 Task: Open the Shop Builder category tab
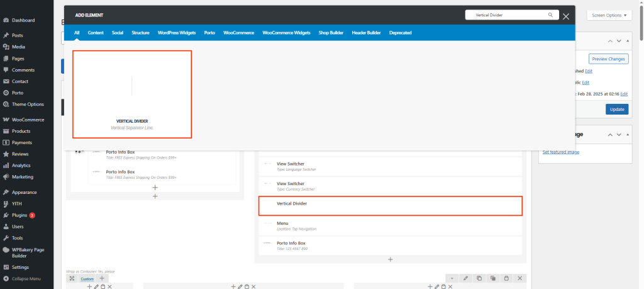(x=331, y=32)
